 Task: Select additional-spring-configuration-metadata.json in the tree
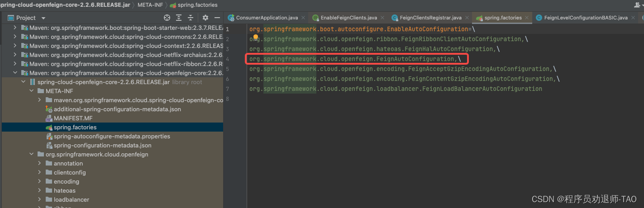coord(117,109)
